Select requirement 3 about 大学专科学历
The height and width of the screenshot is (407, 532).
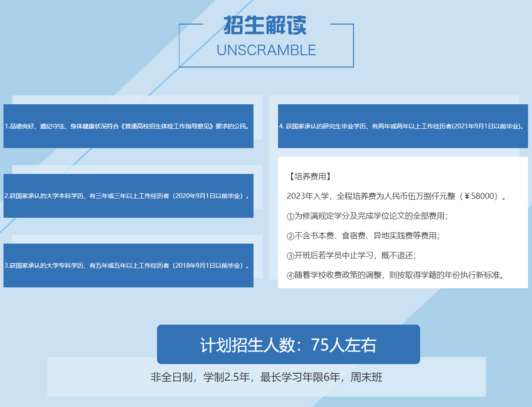pos(129,265)
